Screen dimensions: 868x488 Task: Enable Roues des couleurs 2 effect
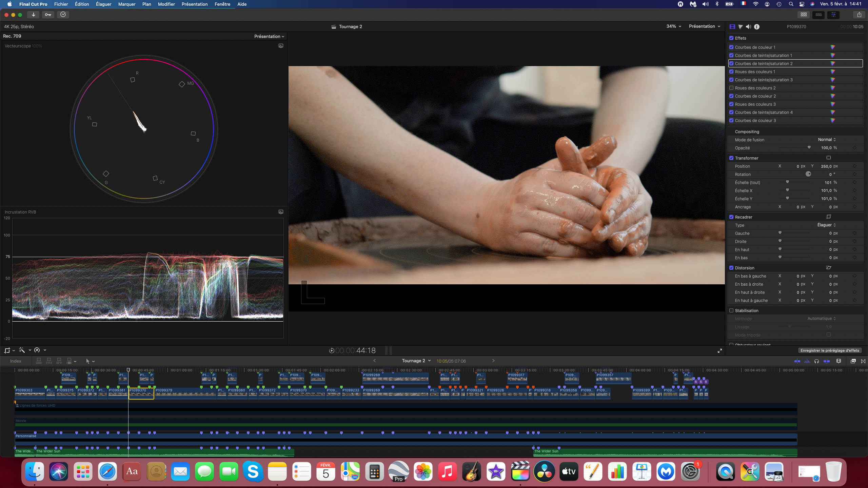click(731, 88)
